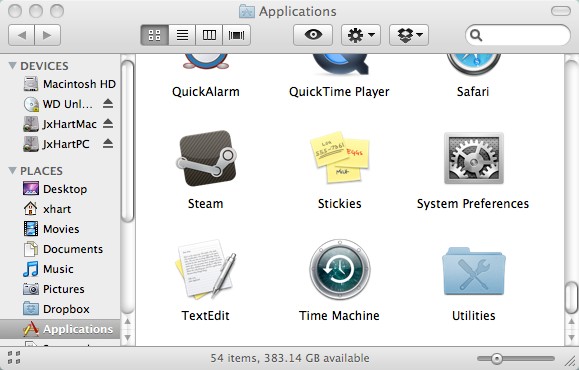Select the Time Machine application icon
The height and width of the screenshot is (370, 579).
pyautogui.click(x=340, y=270)
